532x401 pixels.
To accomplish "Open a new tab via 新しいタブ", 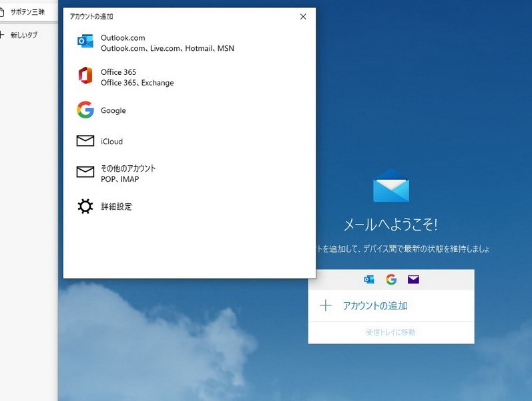I will (24, 35).
